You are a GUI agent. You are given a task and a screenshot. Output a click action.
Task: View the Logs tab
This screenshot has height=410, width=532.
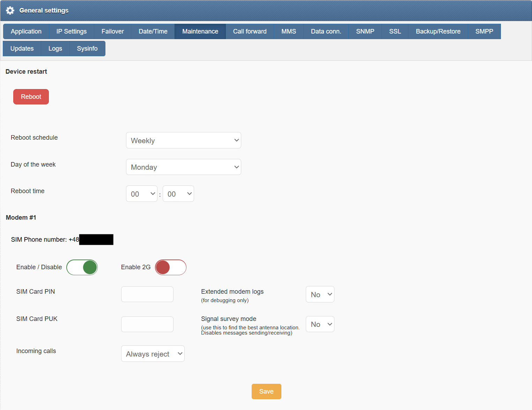coord(55,49)
